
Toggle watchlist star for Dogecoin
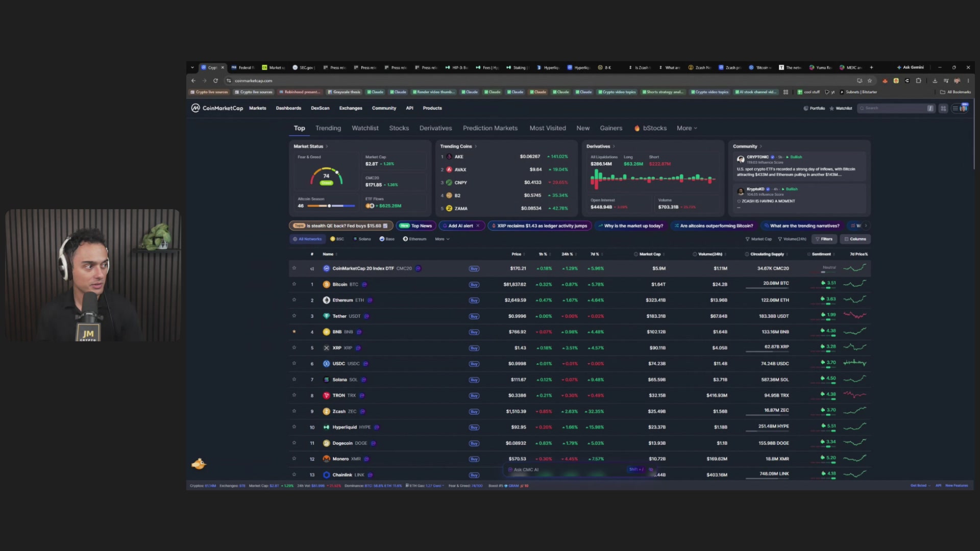(x=294, y=443)
